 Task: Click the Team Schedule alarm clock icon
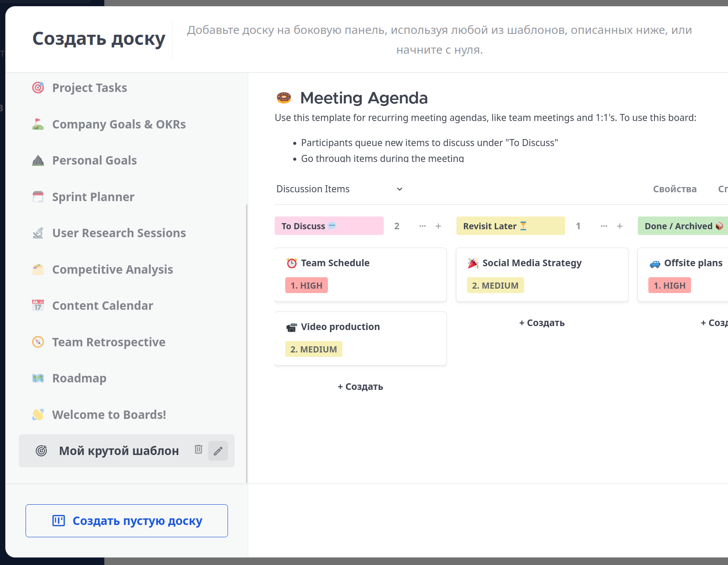(291, 263)
